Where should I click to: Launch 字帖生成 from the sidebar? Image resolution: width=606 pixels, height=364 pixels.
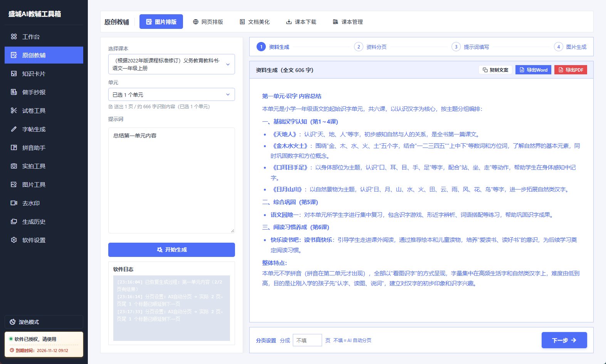click(44, 129)
